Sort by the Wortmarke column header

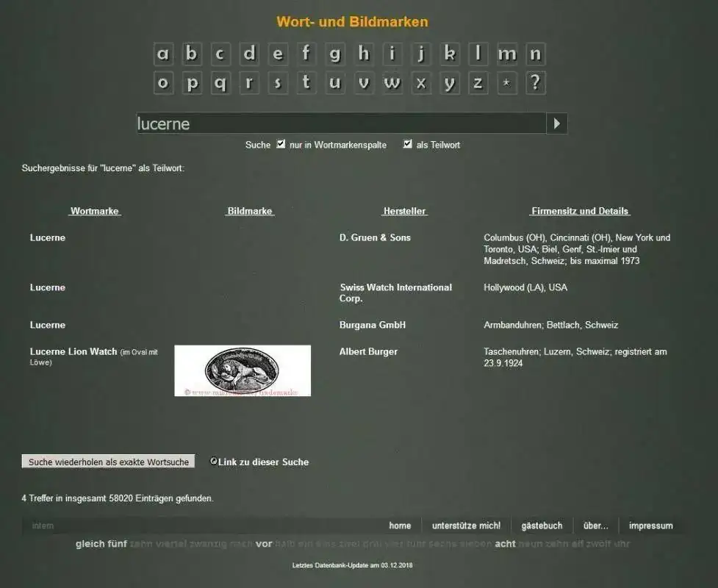(95, 211)
